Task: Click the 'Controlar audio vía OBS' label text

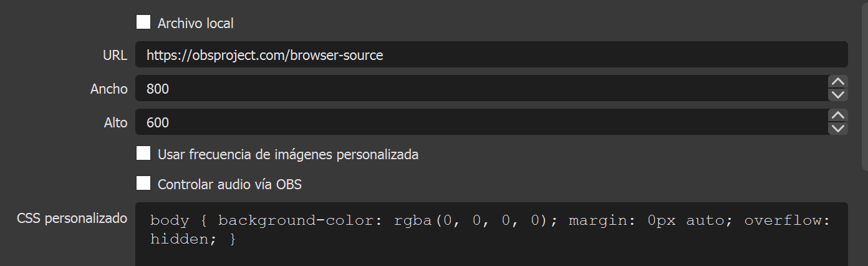Action: (x=230, y=185)
